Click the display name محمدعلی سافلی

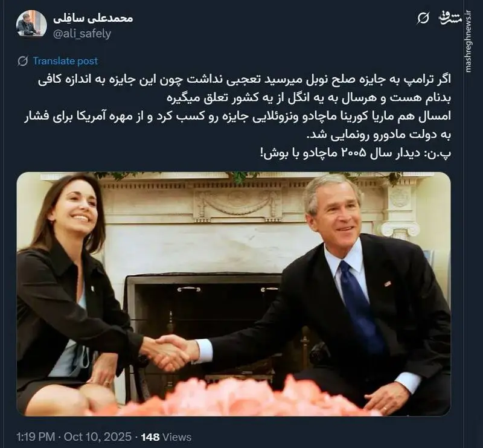click(x=93, y=18)
